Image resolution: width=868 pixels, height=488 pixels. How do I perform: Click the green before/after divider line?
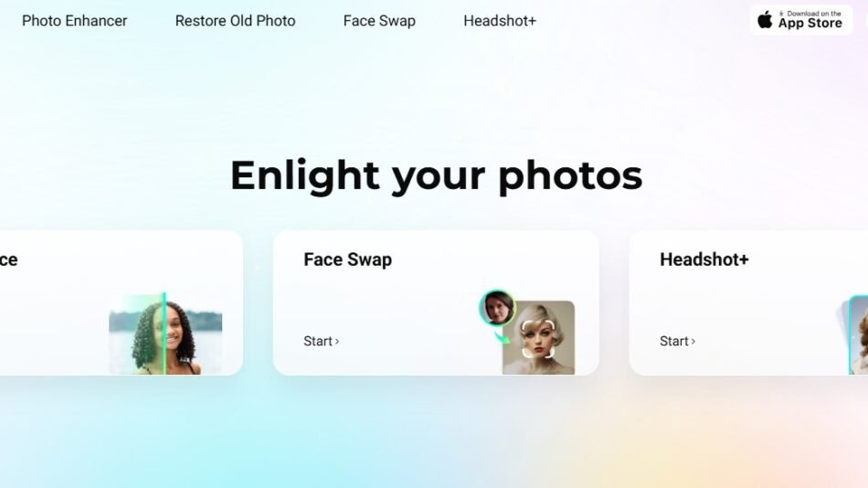point(164,334)
